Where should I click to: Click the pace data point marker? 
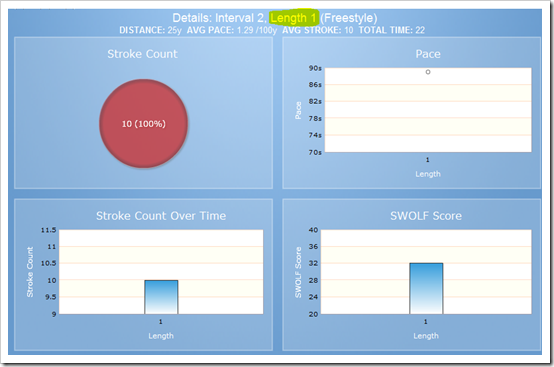point(428,72)
